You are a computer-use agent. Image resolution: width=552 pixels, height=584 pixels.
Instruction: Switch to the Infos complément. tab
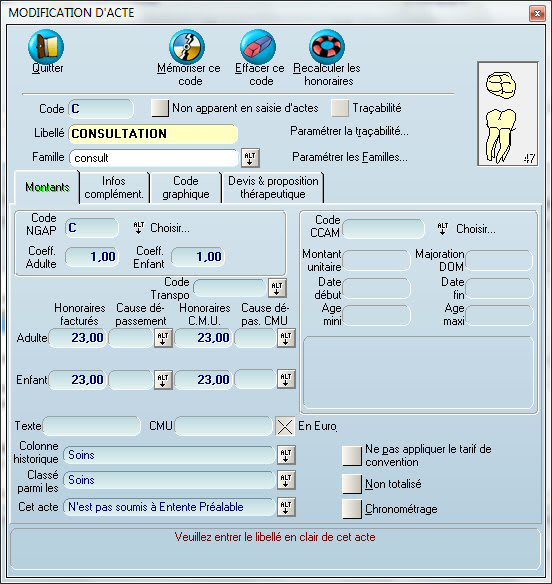114,187
